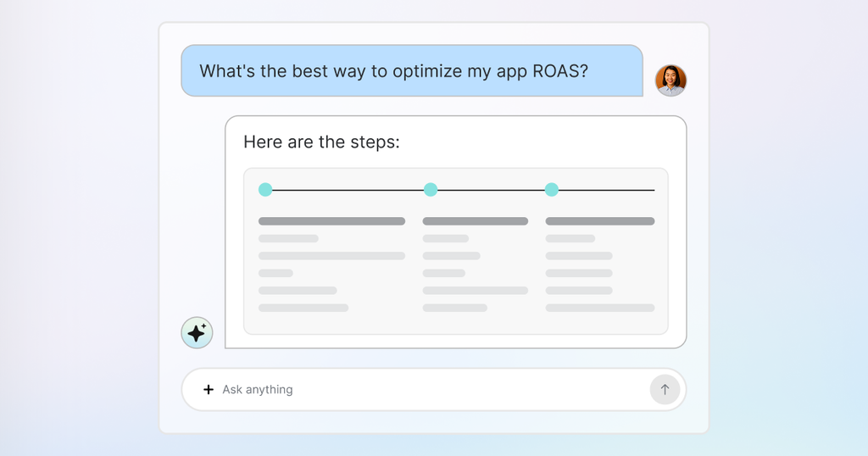Select the first step timeline dot
Screen dimensions: 868x456
265,190
